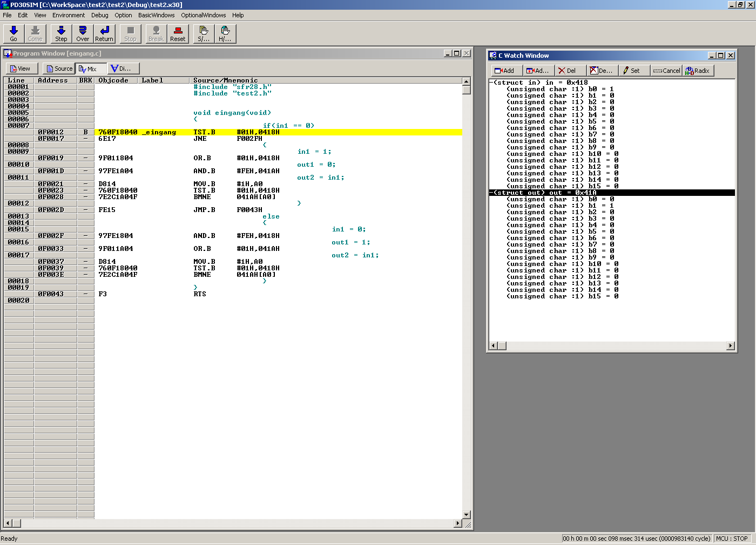This screenshot has width=756, height=545.
Task: Click the Come toolbar icon
Action: 35,33
